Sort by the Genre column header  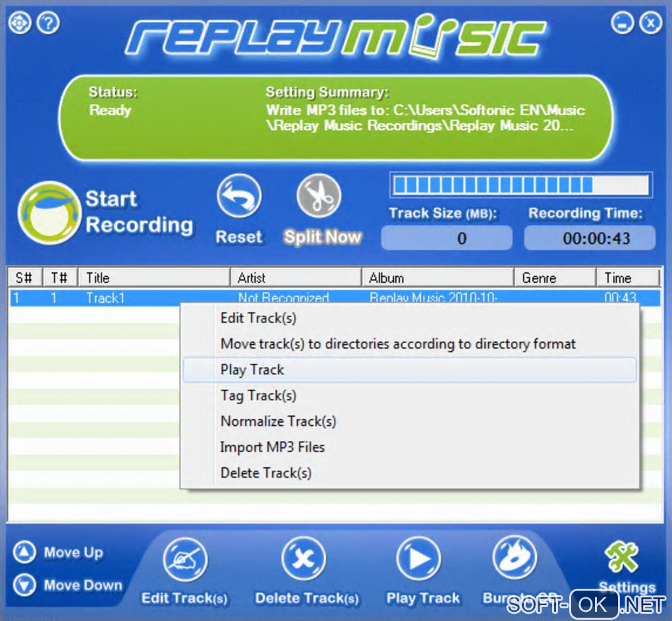555,278
